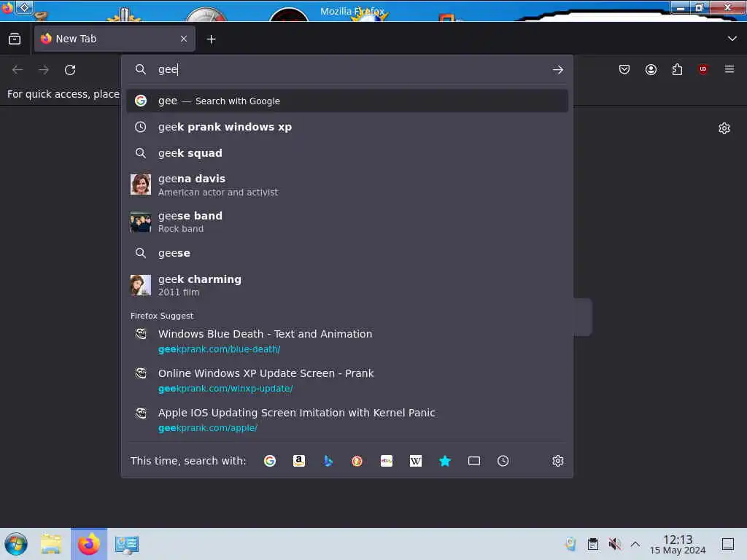This screenshot has height=560, width=747.
Task: Go back one page
Action: coord(18,70)
